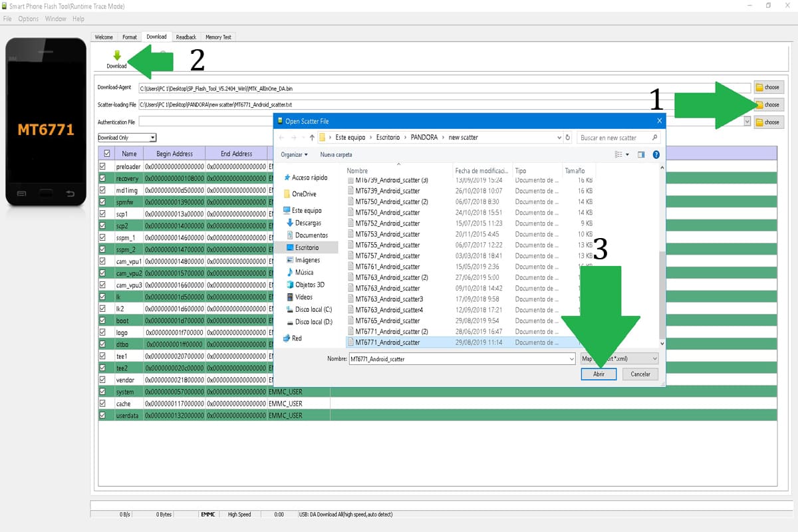This screenshot has width=798, height=532.
Task: Open Objetos 3D in the sidebar
Action: tap(305, 285)
